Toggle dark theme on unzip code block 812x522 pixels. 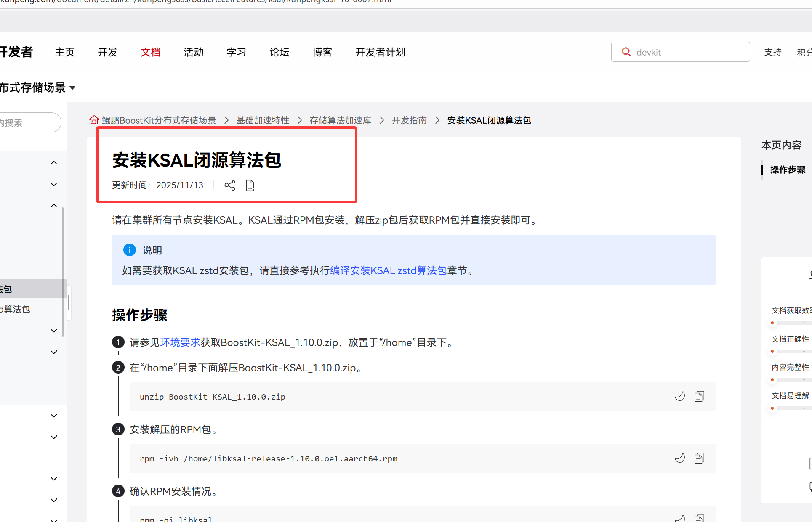click(x=680, y=397)
